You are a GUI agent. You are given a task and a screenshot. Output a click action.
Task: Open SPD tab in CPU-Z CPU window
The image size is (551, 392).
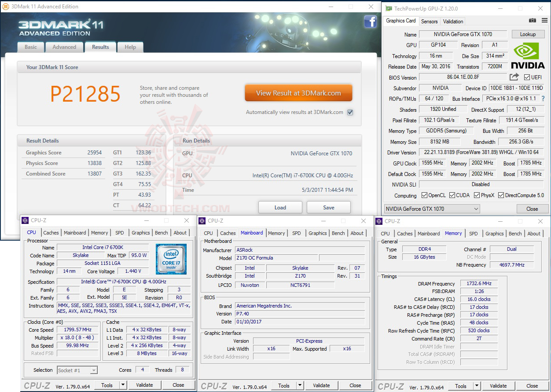120,233
